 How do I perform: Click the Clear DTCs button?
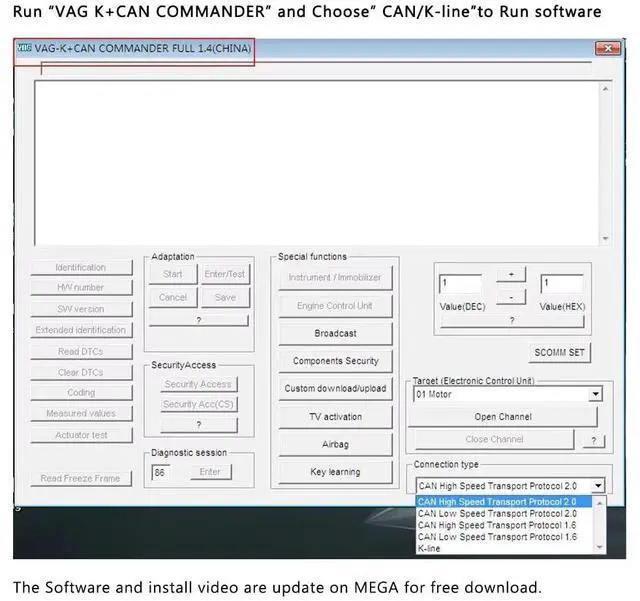coord(81,372)
